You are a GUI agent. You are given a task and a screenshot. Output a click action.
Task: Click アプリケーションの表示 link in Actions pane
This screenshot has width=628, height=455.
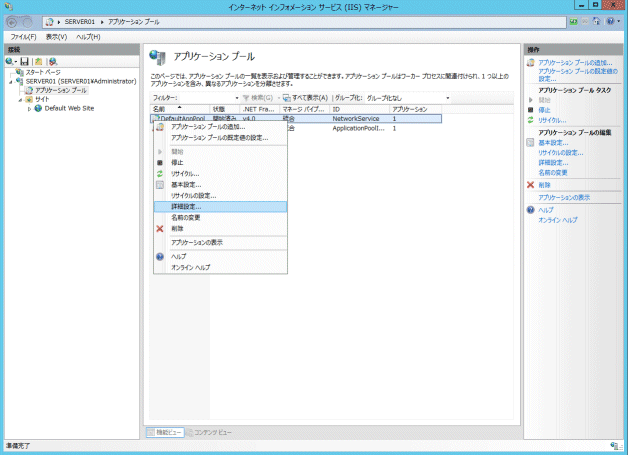coord(564,198)
